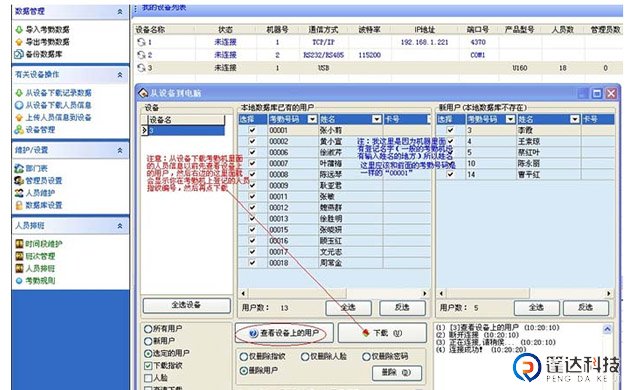
Task: Click the 全选设备 button
Action: pyautogui.click(x=187, y=305)
